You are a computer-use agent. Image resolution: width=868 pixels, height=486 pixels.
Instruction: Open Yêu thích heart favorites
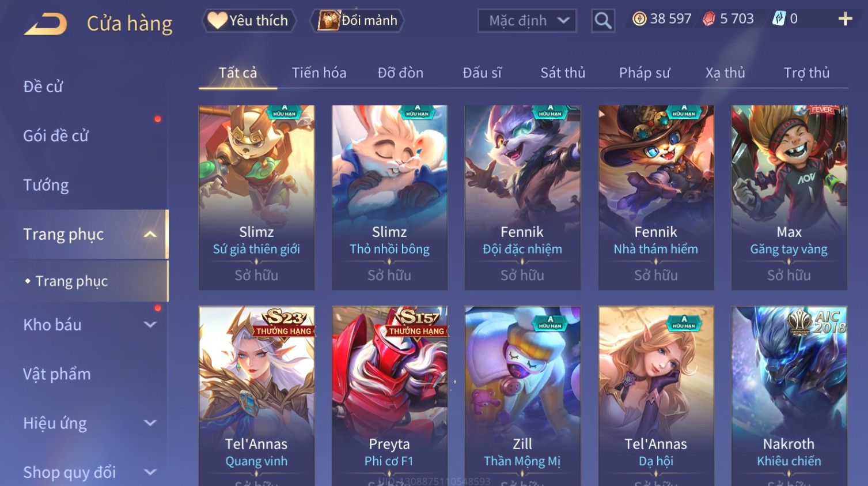[x=249, y=21]
